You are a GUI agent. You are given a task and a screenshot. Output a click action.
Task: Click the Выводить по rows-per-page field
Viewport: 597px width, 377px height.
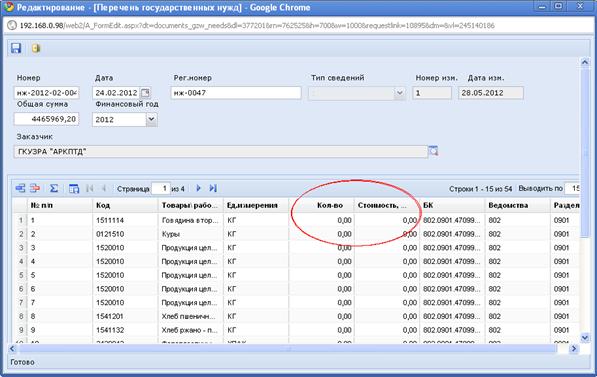point(572,188)
